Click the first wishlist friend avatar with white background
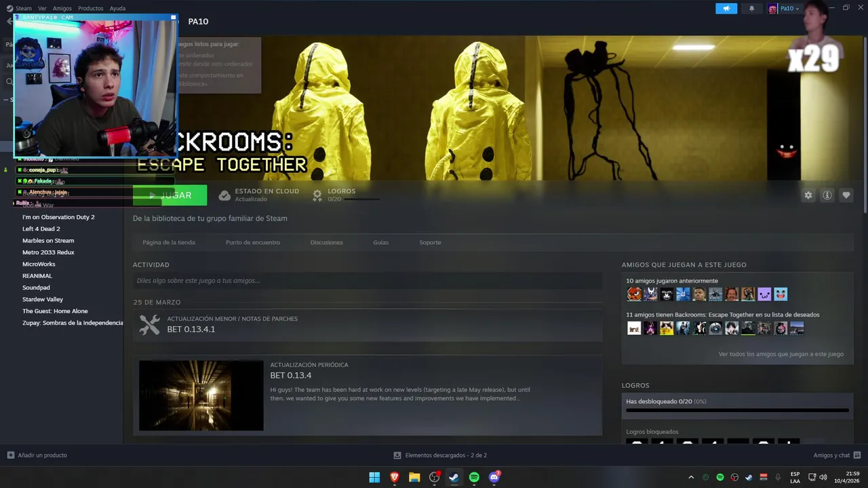868x488 pixels. pos(634,328)
